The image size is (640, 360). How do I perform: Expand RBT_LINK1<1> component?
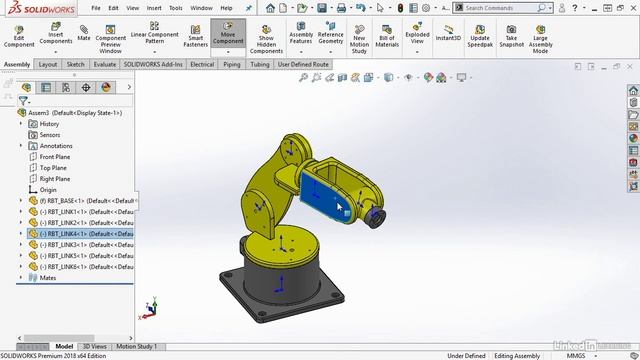21,211
